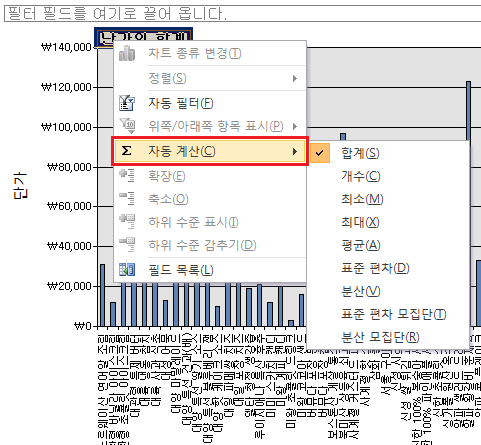Click the field list icon

click(127, 269)
